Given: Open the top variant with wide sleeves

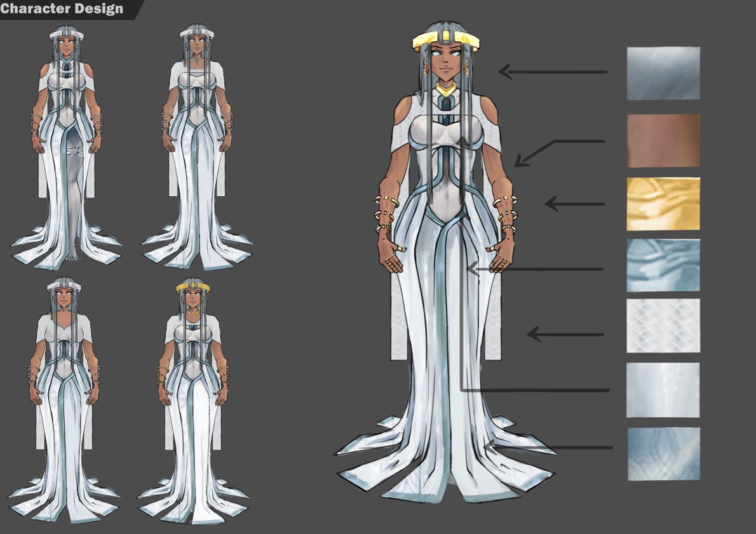Looking at the screenshot, I should [x=197, y=147].
